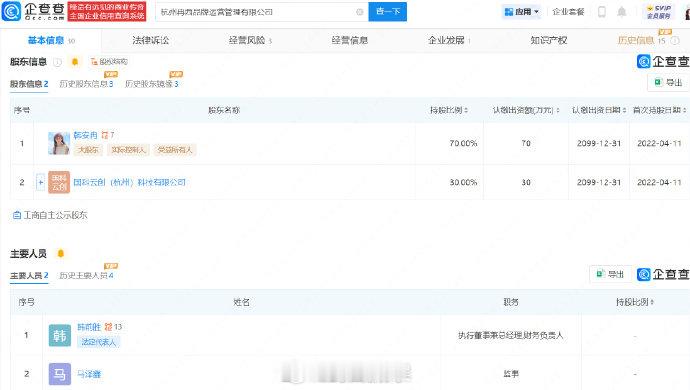Switch to the 企业发展 tab

click(449, 40)
